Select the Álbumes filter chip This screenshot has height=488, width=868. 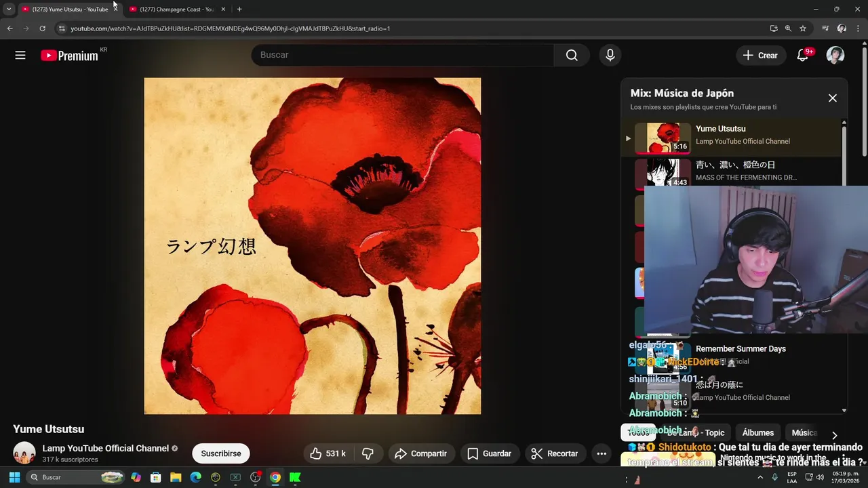[758, 432]
